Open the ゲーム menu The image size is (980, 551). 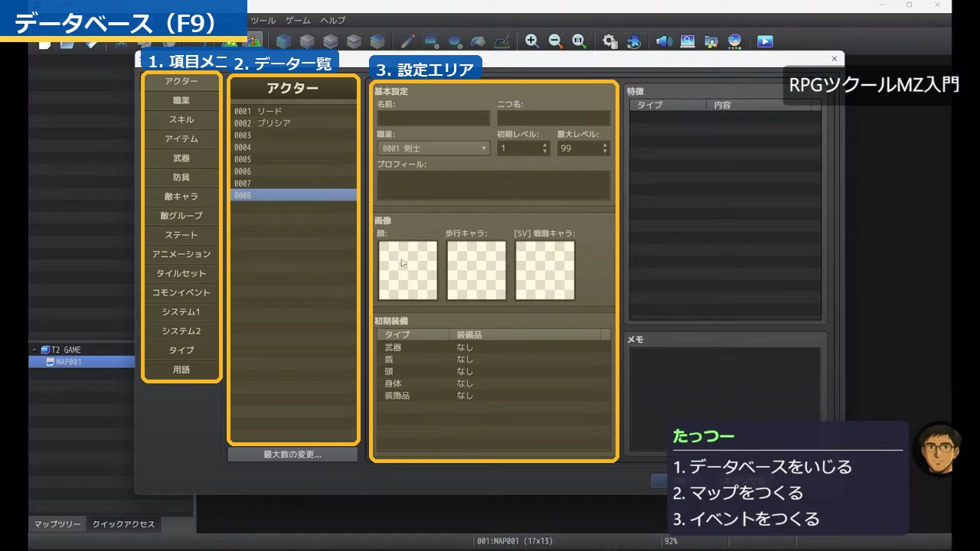click(298, 20)
